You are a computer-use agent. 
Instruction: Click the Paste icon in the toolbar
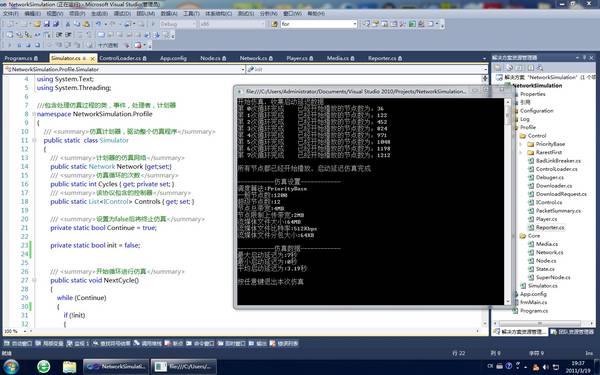pos(86,24)
